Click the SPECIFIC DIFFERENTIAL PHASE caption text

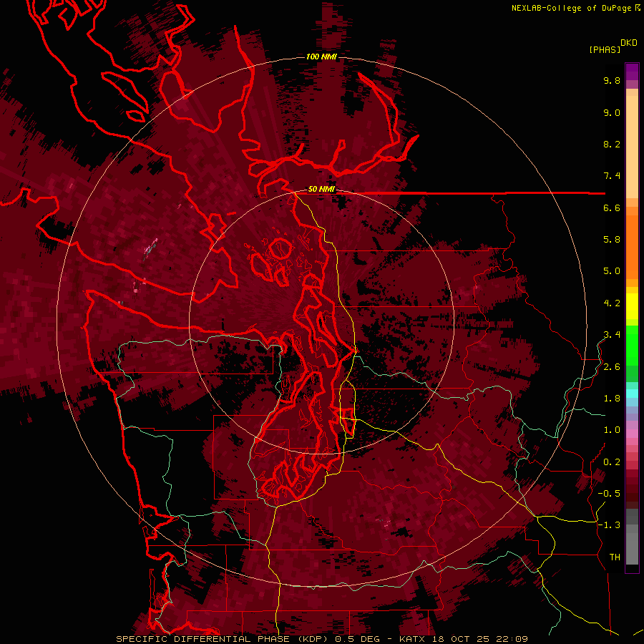(x=205, y=639)
